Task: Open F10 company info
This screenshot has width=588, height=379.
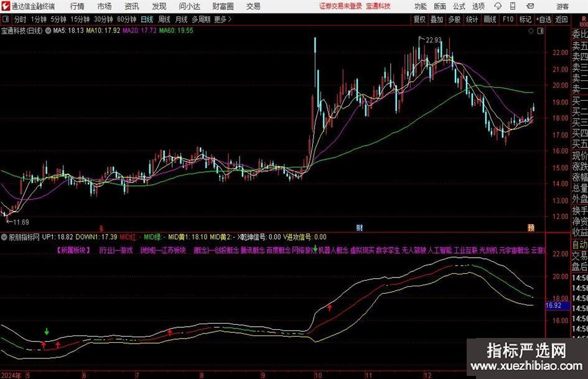Action: point(508,19)
